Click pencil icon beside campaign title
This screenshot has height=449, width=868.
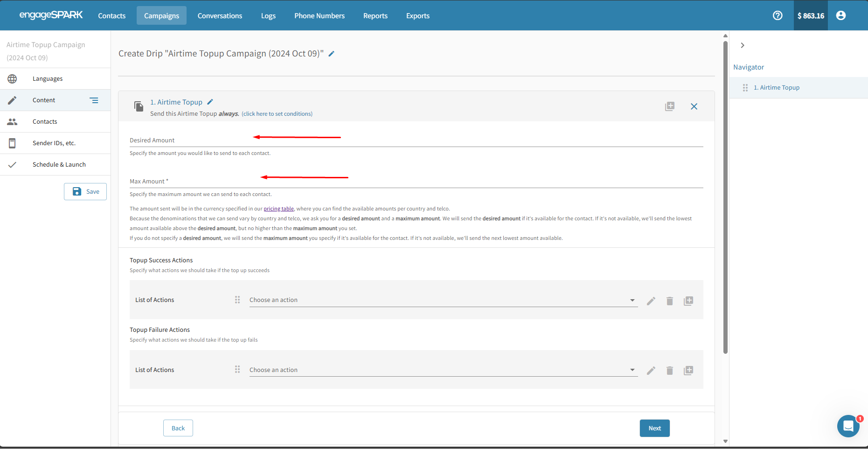332,54
